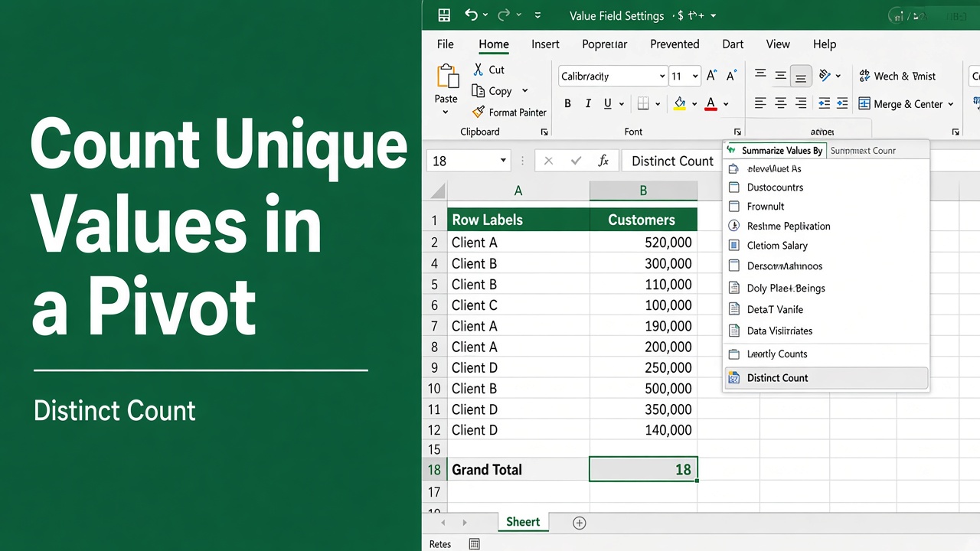Screen dimensions: 980x551
Task: Set bottom vertical alignment
Action: tap(800, 76)
